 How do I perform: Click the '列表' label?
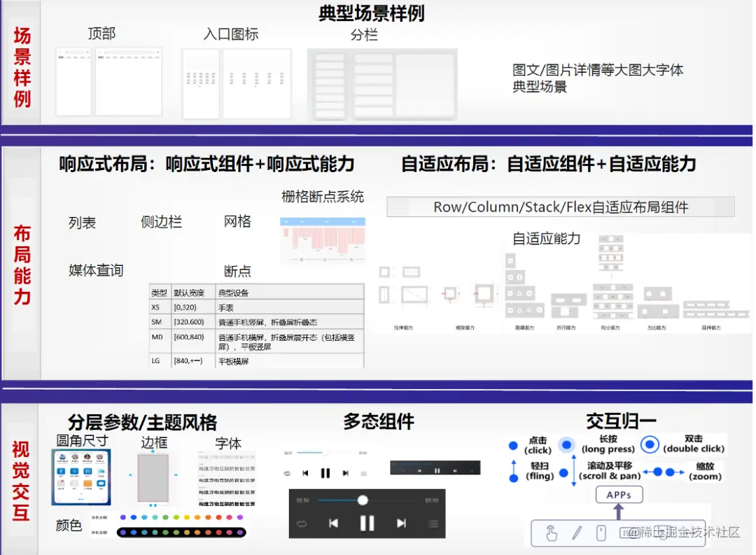[82, 223]
